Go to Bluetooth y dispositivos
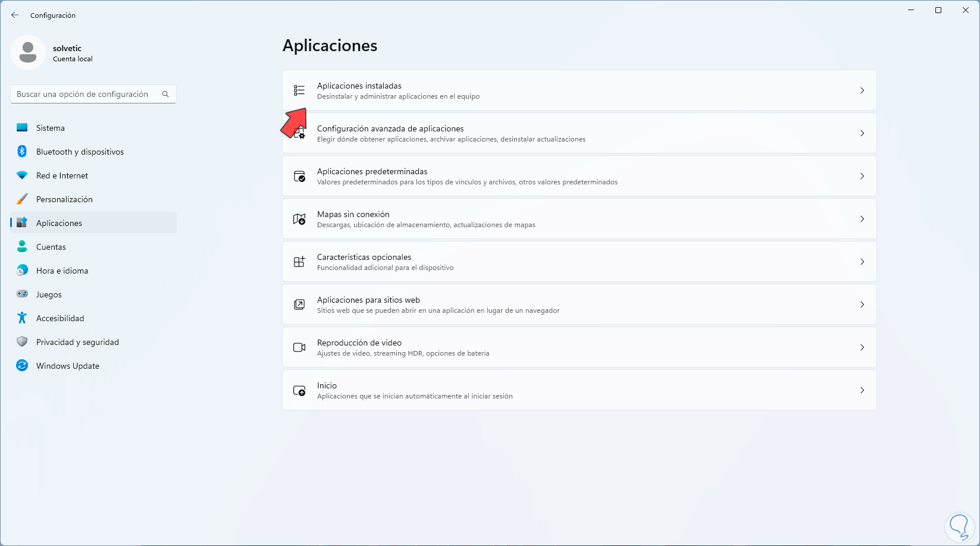This screenshot has width=980, height=546. (x=80, y=152)
